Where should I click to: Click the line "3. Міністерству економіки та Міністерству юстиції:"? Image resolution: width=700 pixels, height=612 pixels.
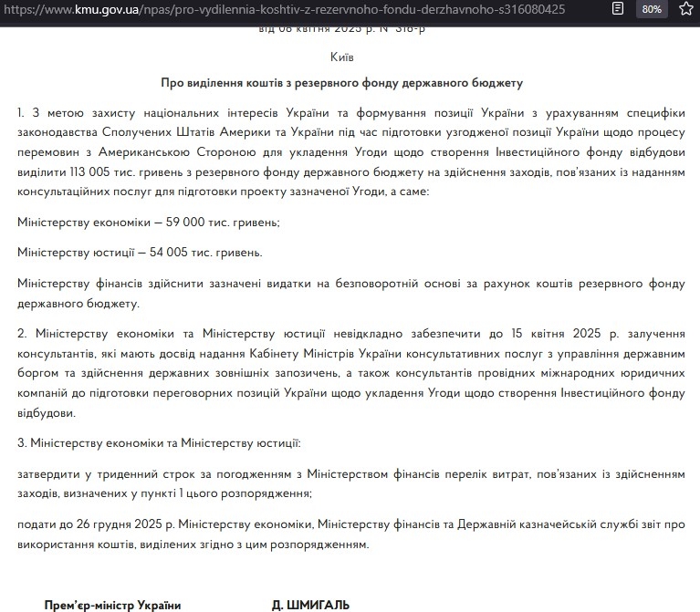click(159, 443)
